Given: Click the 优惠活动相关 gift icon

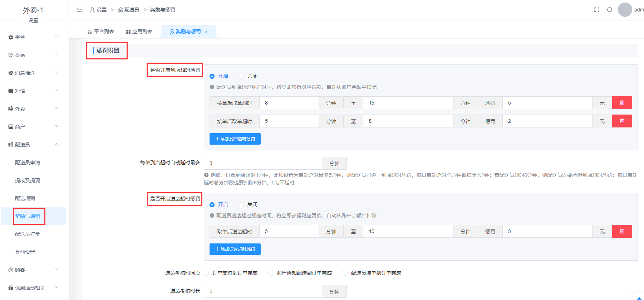Looking at the screenshot, I should 11,288.
